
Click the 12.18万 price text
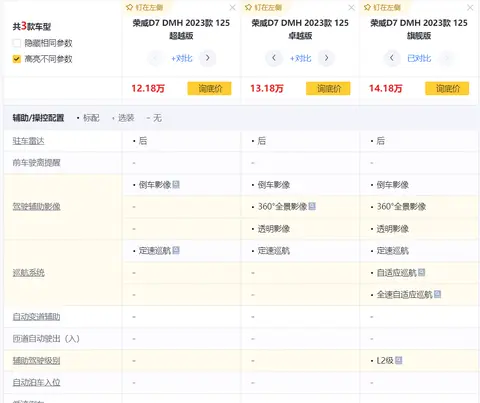[x=148, y=88]
